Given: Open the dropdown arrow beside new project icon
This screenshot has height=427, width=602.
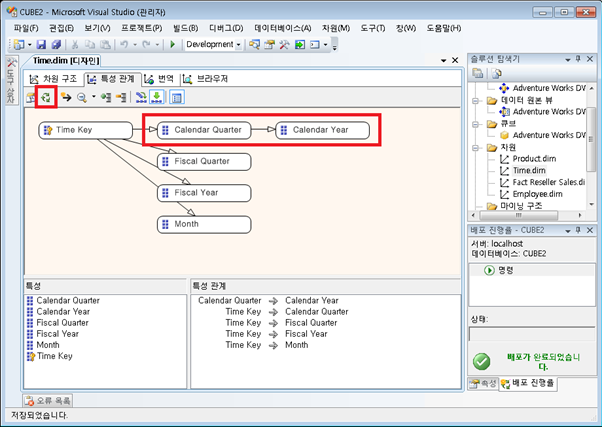Looking at the screenshot, I should pos(30,45).
